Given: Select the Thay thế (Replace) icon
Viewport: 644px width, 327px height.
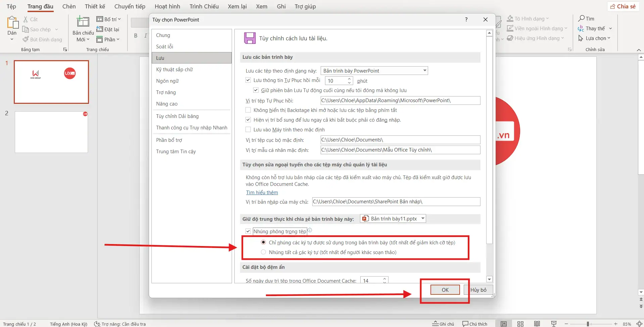Looking at the screenshot, I should tap(581, 28).
